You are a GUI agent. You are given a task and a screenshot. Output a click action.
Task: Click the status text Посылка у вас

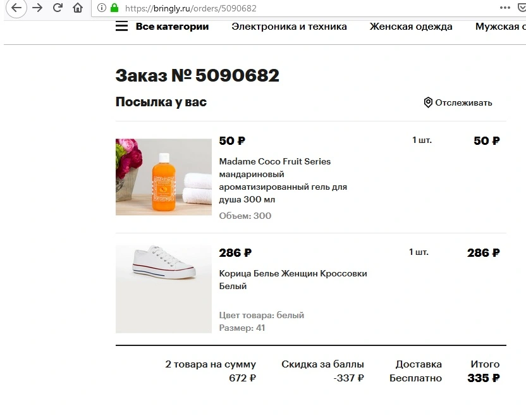161,102
